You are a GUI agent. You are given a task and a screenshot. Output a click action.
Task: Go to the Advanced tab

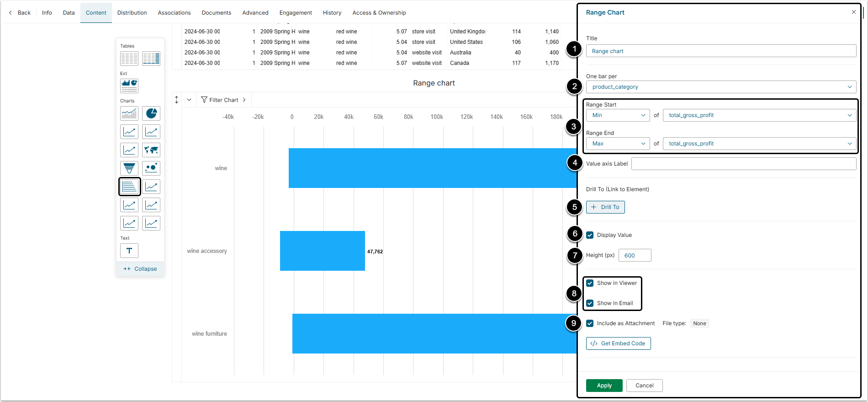[255, 13]
